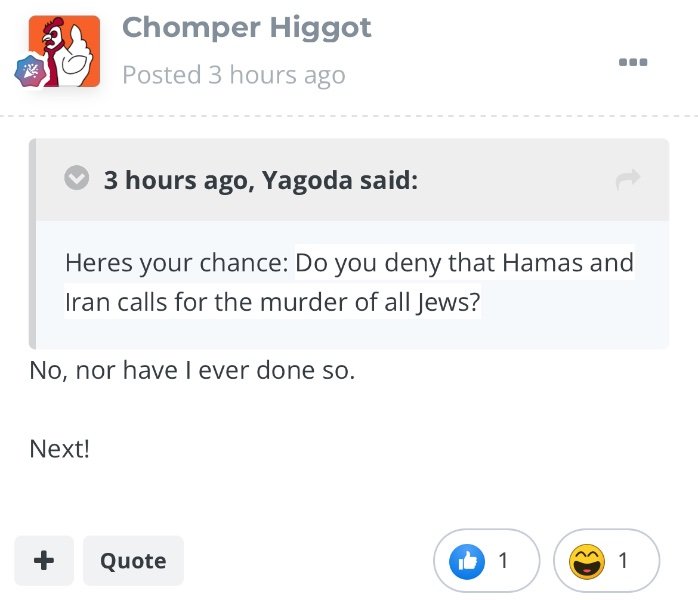Viewport: 698px width, 600px height.
Task: View the count beside the laughing emoji
Action: 623,561
